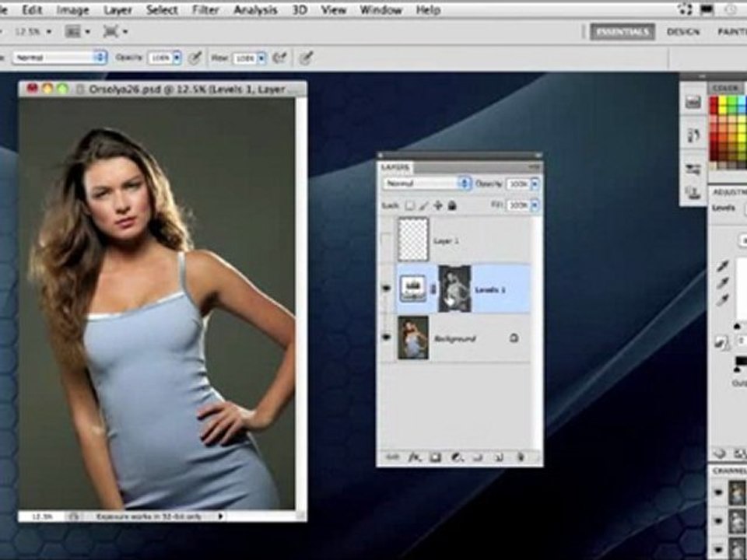Open the Screen Mode dropdown
Image resolution: width=747 pixels, height=560 pixels.
[115, 32]
